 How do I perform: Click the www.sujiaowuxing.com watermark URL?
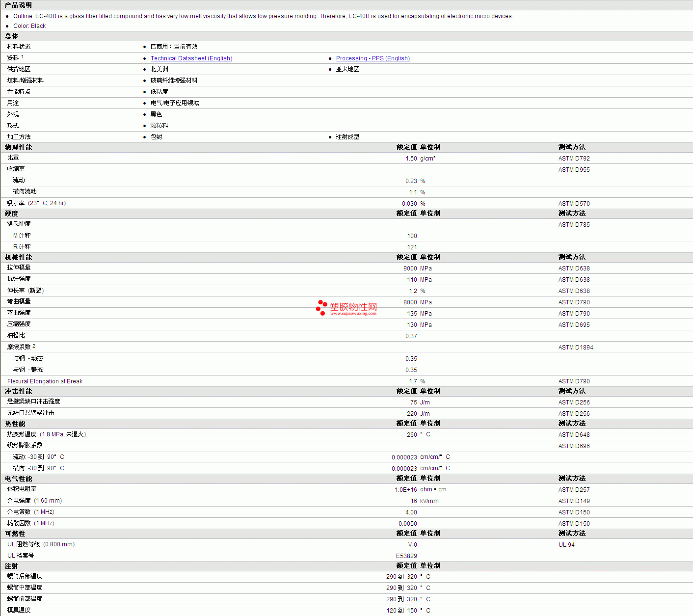pos(353,313)
